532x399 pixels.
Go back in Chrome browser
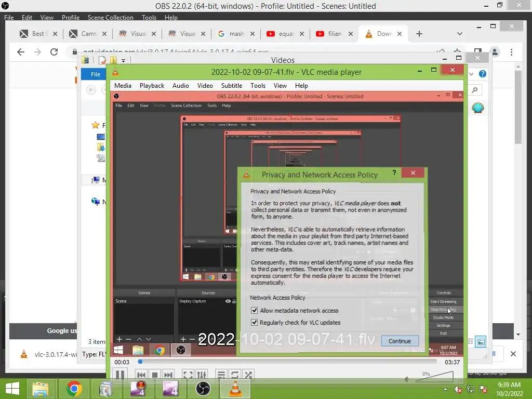[21, 52]
